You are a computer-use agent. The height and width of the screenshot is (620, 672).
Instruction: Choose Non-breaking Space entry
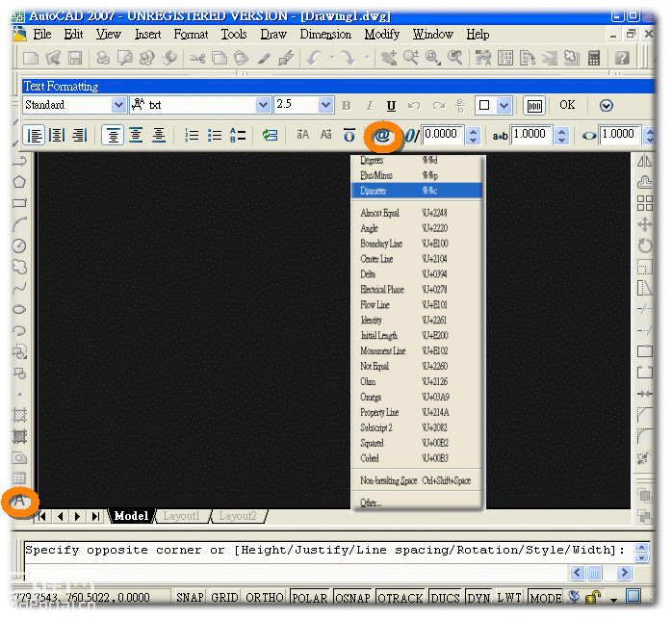click(417, 480)
